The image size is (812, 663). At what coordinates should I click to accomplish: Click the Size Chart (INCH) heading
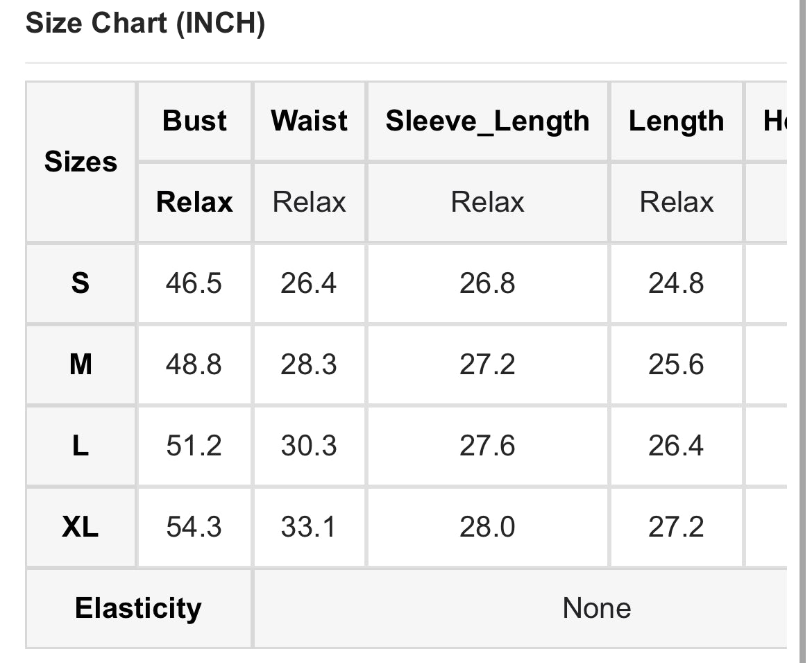click(x=145, y=24)
